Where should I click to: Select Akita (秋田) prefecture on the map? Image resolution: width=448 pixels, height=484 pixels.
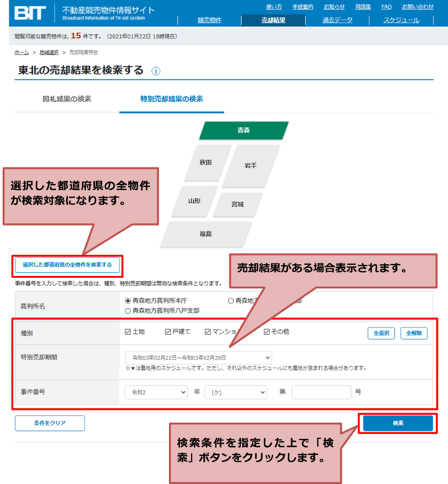[x=205, y=162]
